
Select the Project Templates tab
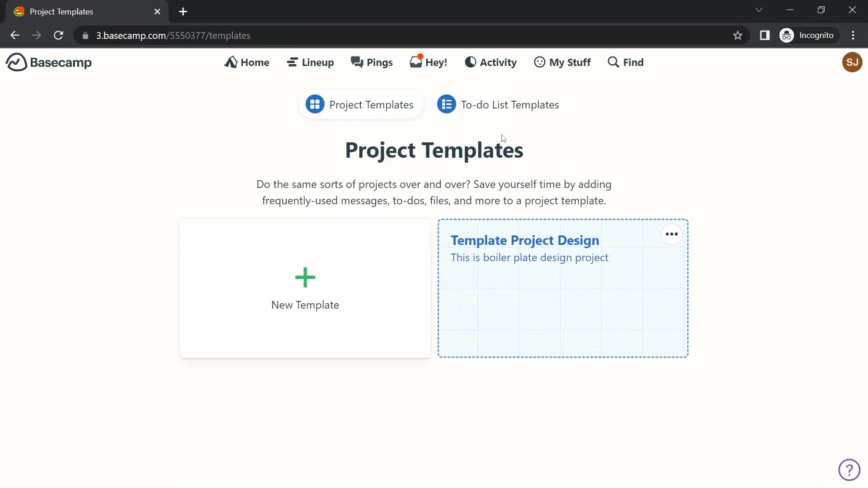[360, 104]
